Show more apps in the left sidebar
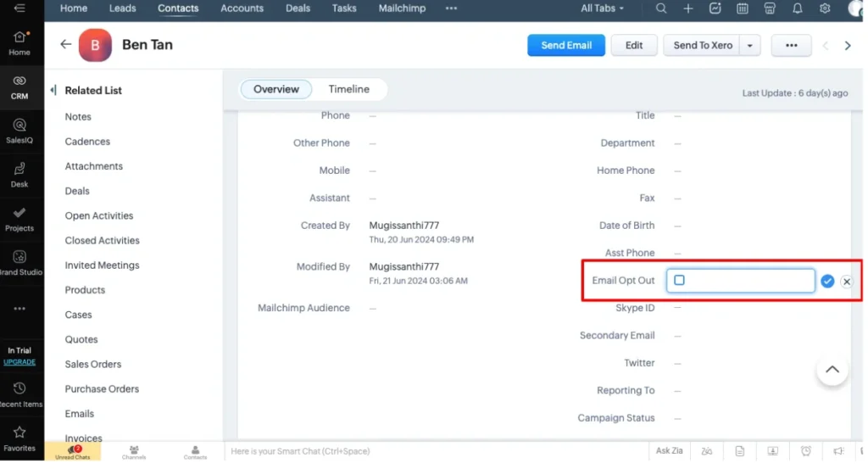The width and height of the screenshot is (868, 469). click(19, 309)
